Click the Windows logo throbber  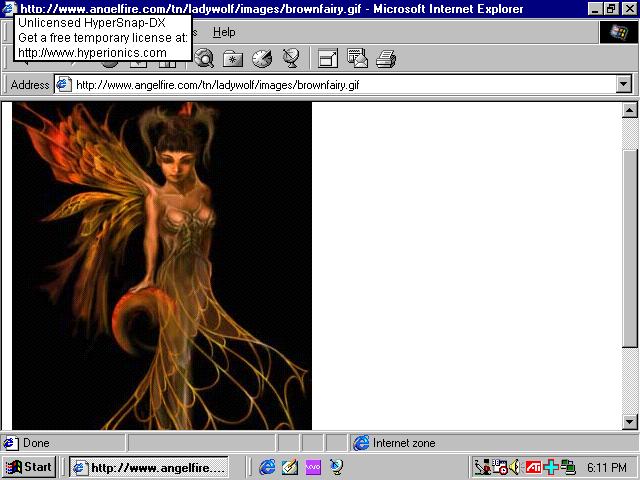[x=618, y=32]
